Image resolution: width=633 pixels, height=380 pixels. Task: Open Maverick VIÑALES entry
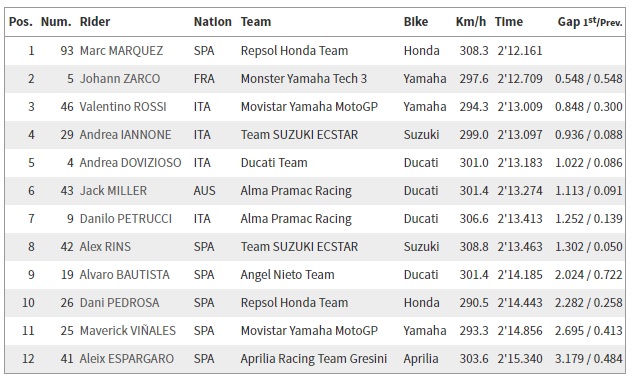coord(128,331)
